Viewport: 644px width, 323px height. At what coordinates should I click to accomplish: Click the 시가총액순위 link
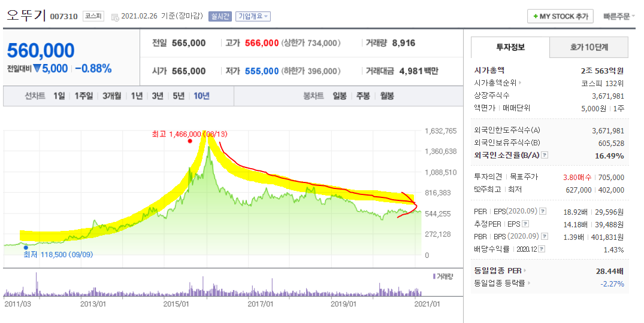point(495,83)
